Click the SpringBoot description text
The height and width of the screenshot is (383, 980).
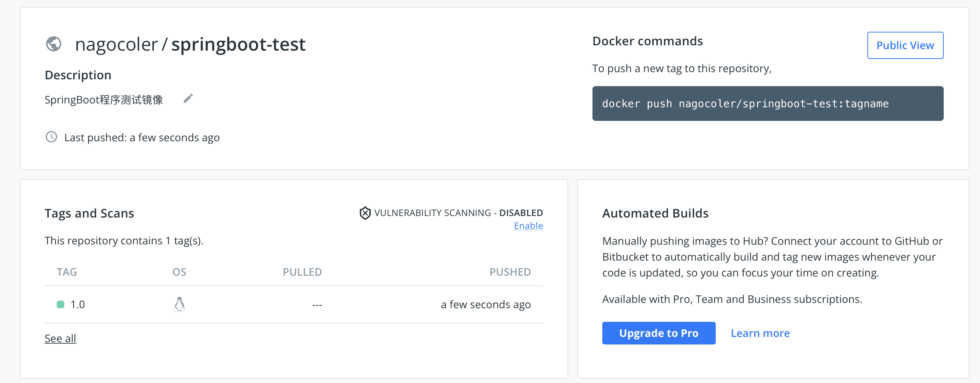point(104,100)
